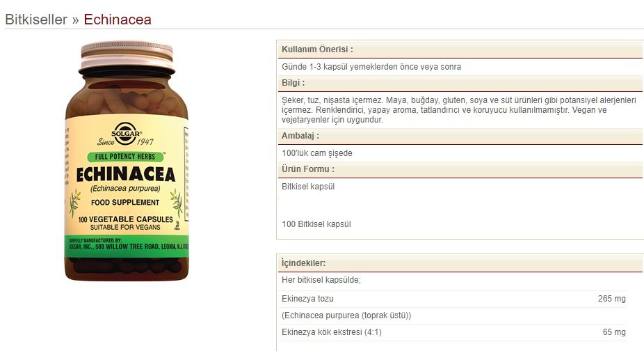Click the Full Potency Herbs green badge
This screenshot has width=644, height=351.
125,157
